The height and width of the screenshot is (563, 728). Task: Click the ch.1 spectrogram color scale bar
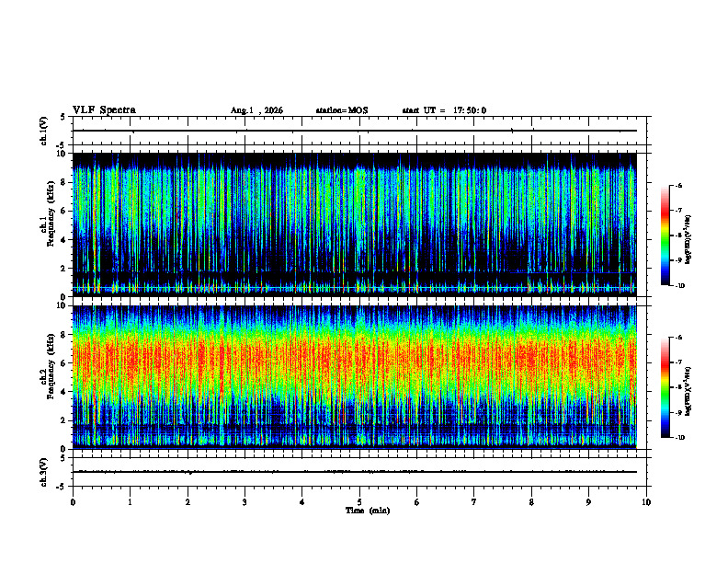pyautogui.click(x=665, y=236)
